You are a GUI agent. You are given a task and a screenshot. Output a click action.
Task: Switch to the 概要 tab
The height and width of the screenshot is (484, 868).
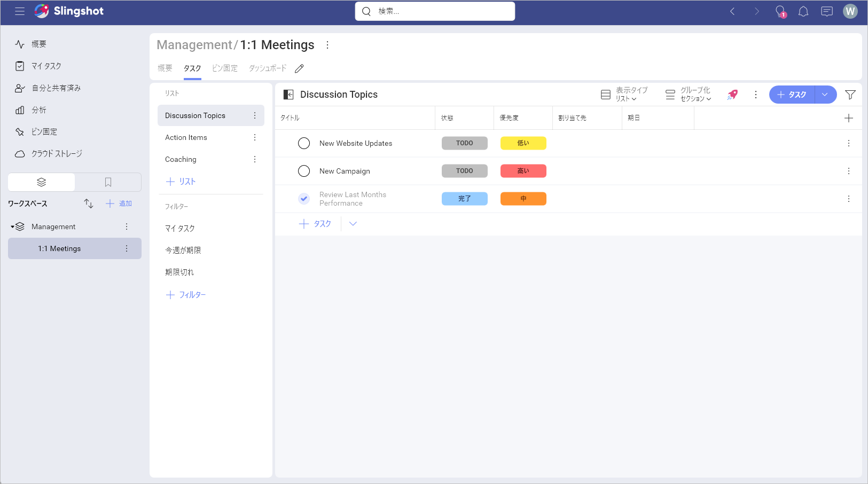165,68
